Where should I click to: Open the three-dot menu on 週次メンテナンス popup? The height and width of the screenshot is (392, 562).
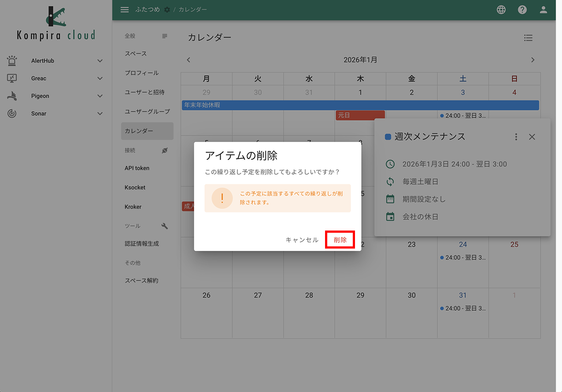[x=516, y=136]
